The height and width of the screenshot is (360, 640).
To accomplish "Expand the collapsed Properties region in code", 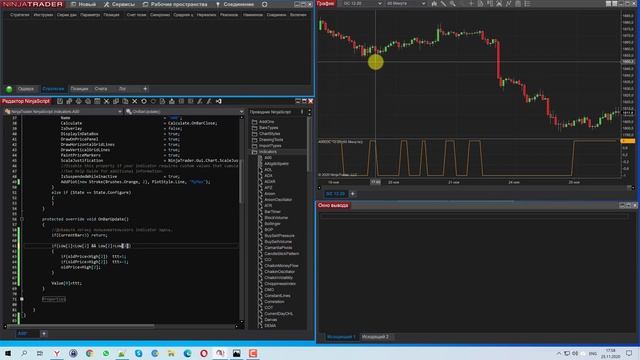I will click(x=53, y=299).
